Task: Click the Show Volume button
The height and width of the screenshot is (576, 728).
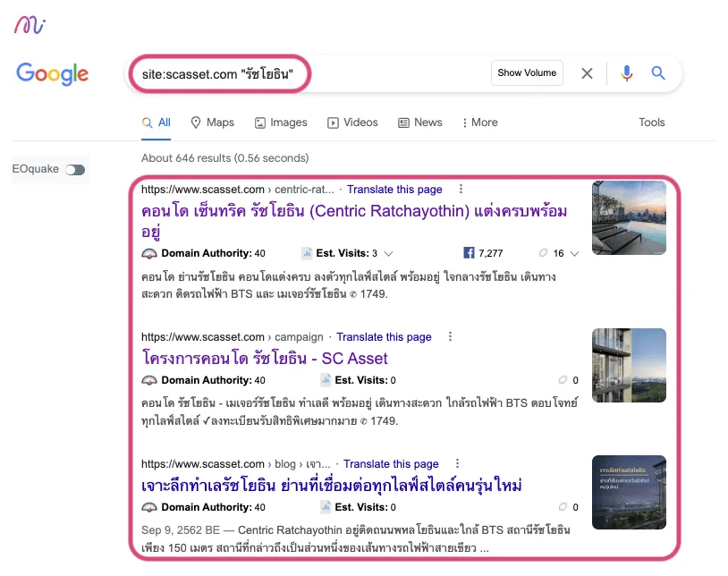Action: 527,72
